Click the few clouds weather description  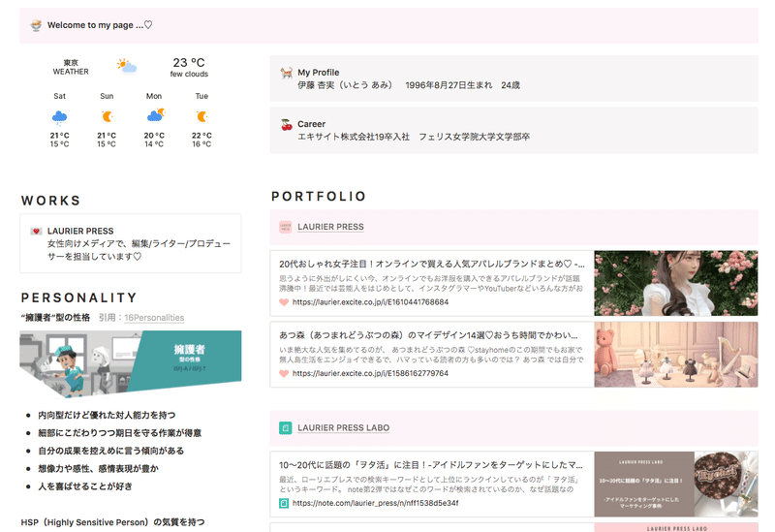click(x=189, y=75)
